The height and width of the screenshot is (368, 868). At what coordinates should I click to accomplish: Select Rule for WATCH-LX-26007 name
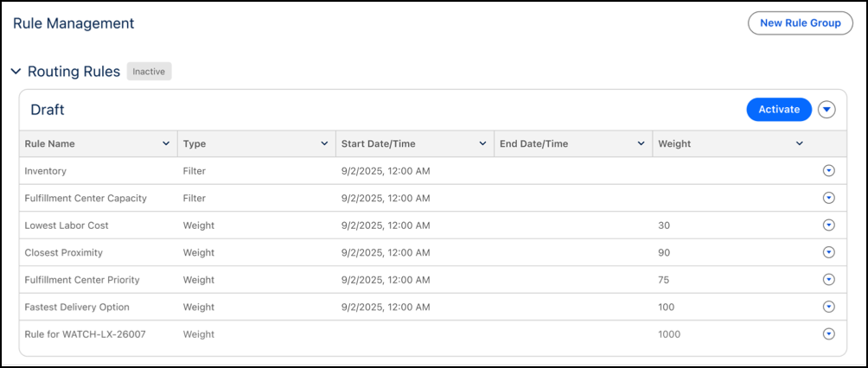tap(86, 334)
